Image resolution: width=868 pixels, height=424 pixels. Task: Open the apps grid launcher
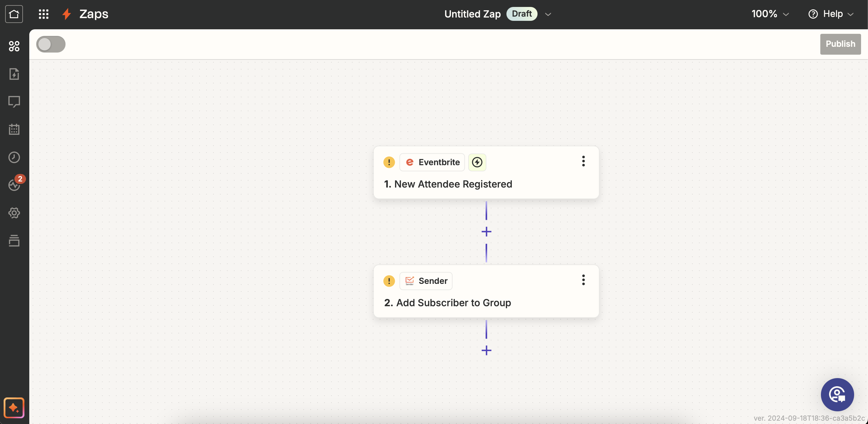[43, 14]
